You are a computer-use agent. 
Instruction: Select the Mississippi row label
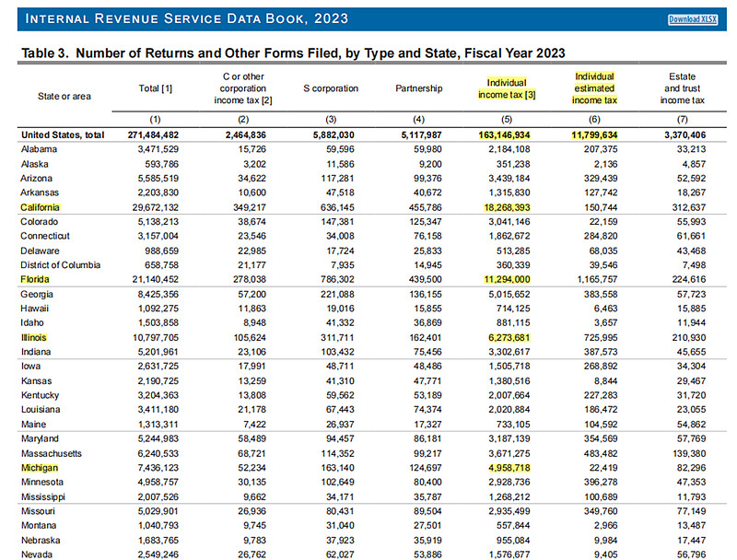pos(43,497)
